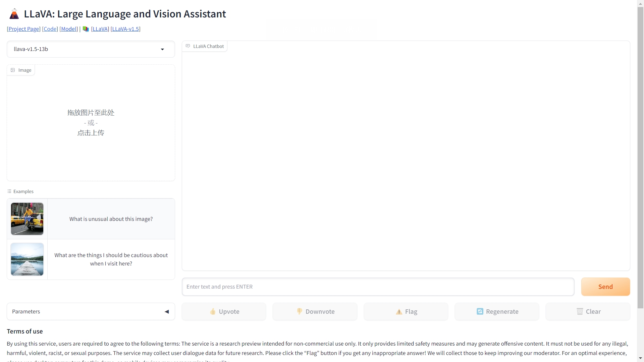Click the Regenerate refresh icon
The image size is (644, 362).
coord(480,311)
